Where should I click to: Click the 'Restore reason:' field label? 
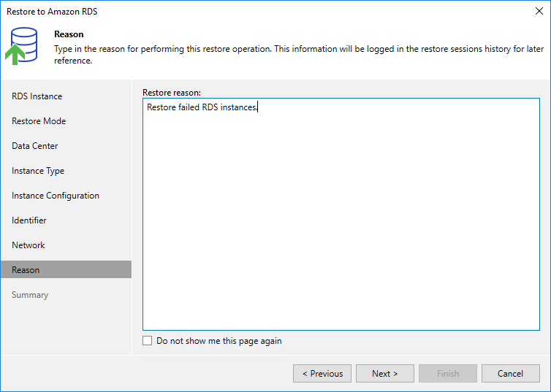pos(172,93)
